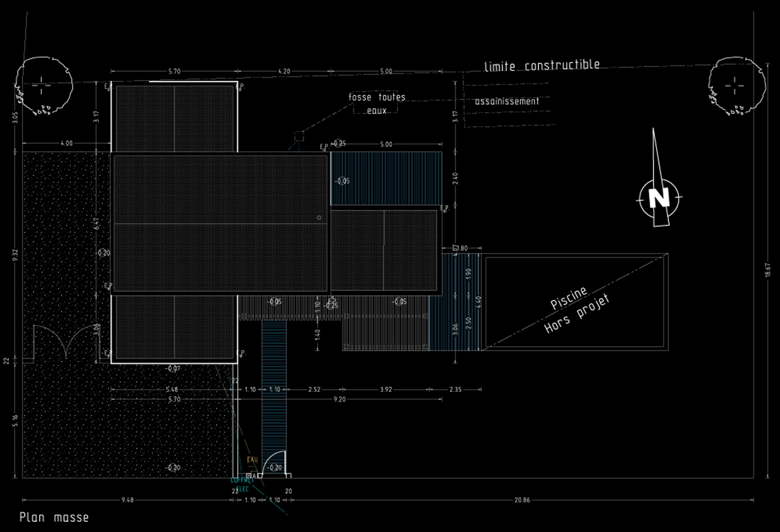Image resolution: width=780 pixels, height=532 pixels.
Task: Select the 'Plan masse' title text
Action: [54, 518]
